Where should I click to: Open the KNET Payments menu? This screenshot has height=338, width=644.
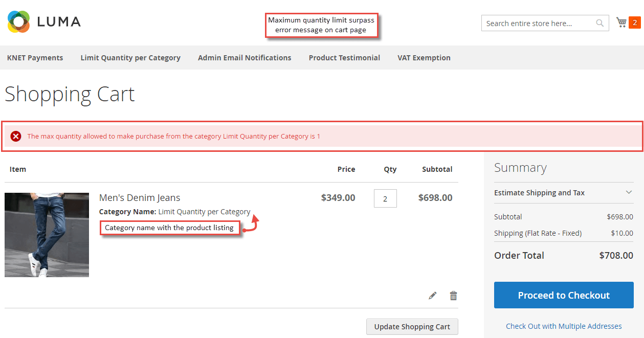tap(35, 58)
